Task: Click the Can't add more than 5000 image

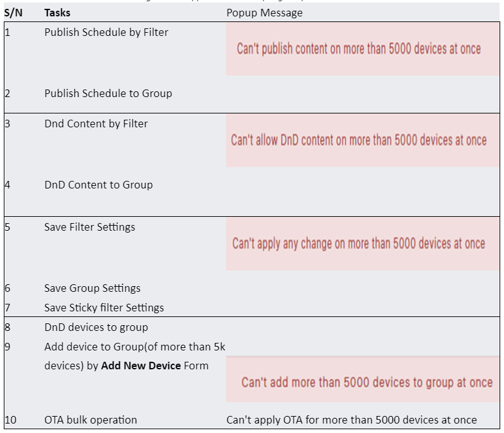Action: (x=363, y=379)
